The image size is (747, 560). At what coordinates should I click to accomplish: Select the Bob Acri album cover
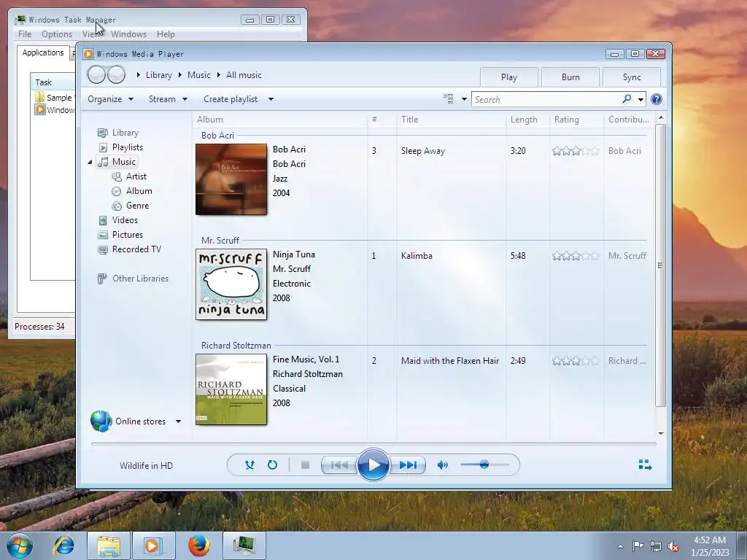[231, 179]
